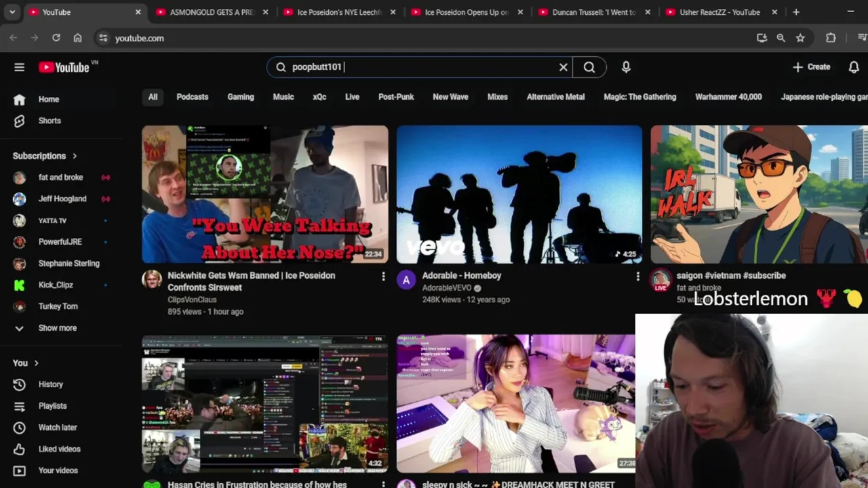Open browser extensions puzzle icon
Viewport: 868px width, 488px height.
point(831,38)
